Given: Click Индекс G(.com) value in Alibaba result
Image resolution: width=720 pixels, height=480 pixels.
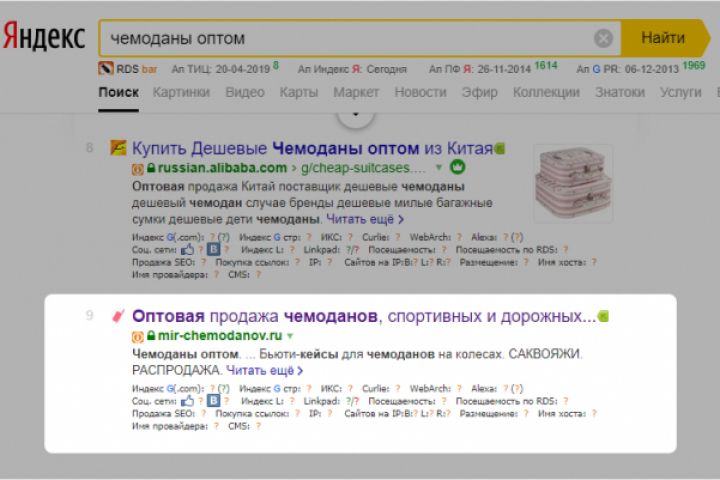Looking at the screenshot, I should pos(219,237).
